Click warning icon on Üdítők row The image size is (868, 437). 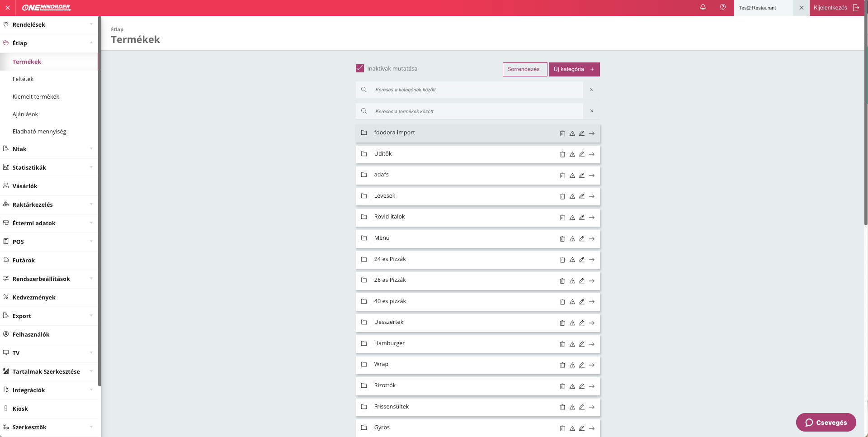point(572,154)
